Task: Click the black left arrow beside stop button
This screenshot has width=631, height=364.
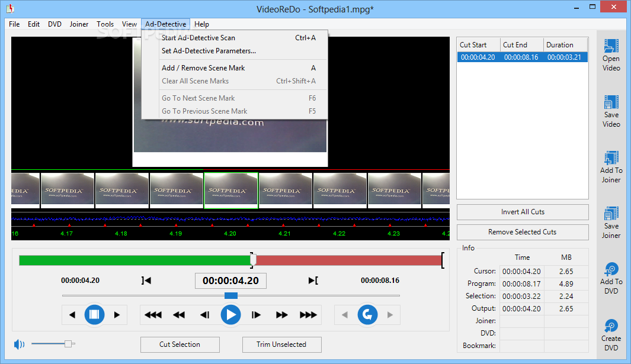Action: pyautogui.click(x=72, y=315)
